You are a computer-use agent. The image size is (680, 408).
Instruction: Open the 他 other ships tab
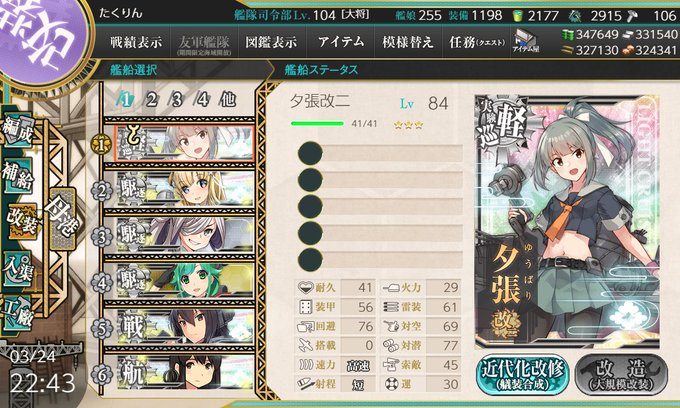[x=228, y=100]
